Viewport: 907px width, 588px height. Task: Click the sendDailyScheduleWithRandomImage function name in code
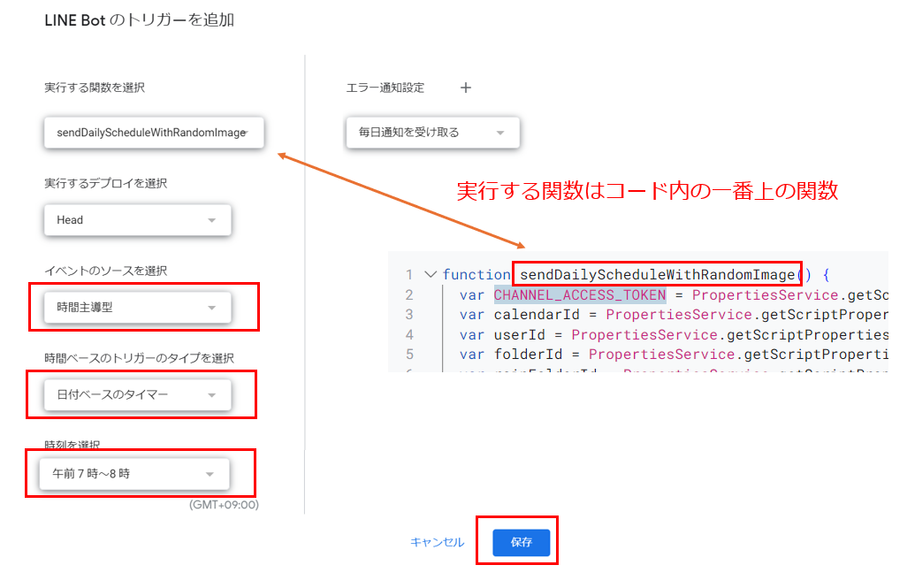[657, 274]
